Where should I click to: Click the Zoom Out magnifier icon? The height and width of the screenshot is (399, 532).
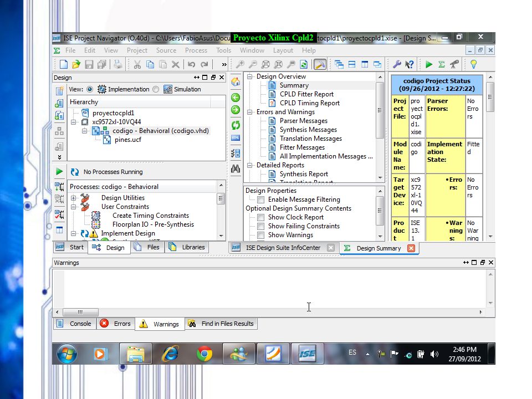(253, 64)
